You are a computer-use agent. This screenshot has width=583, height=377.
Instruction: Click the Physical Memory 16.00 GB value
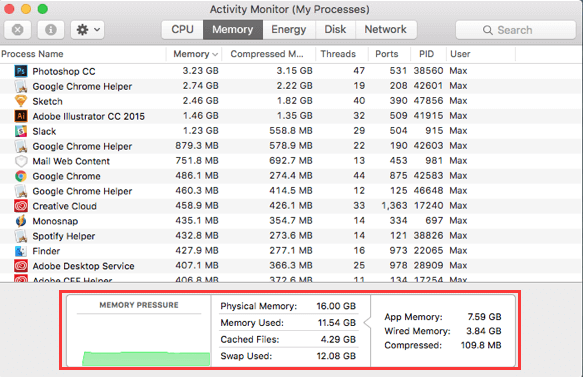(x=336, y=306)
